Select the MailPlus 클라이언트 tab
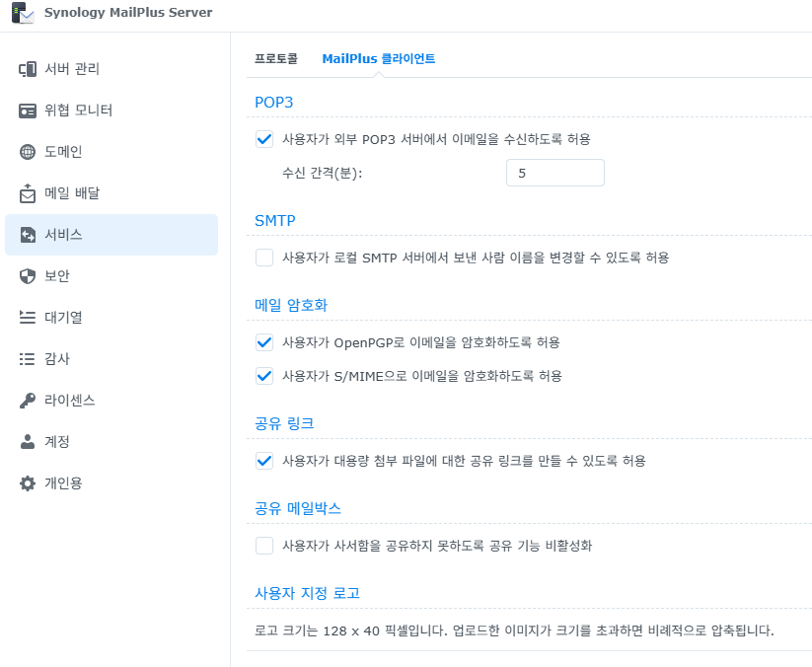Image resolution: width=812 pixels, height=667 pixels. [x=379, y=58]
